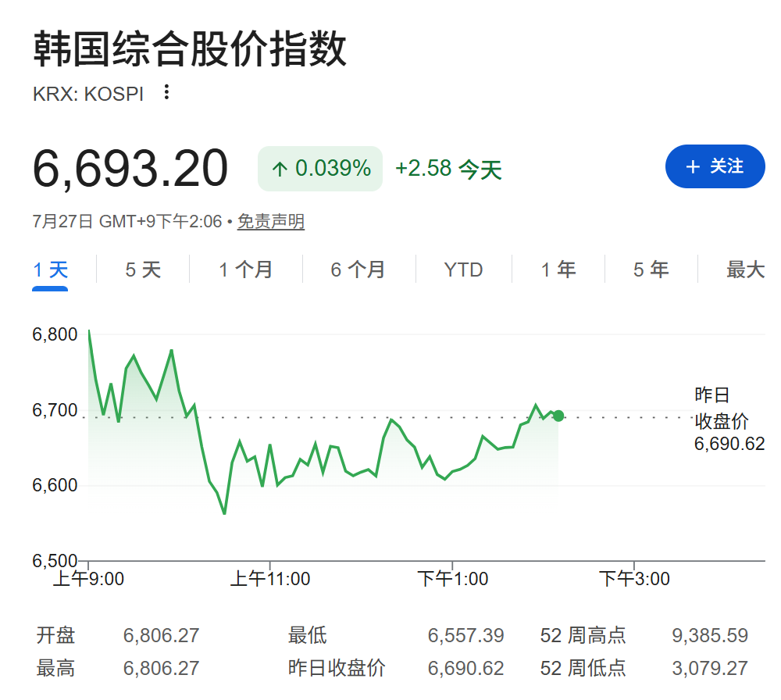781x700 pixels.
Task: Click the 昨日收盘价 value in stats table
Action: click(465, 668)
